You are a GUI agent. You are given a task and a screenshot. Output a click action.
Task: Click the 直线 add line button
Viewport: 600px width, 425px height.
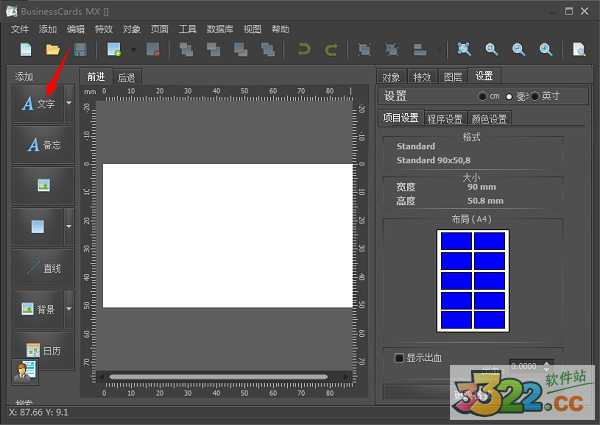click(44, 268)
